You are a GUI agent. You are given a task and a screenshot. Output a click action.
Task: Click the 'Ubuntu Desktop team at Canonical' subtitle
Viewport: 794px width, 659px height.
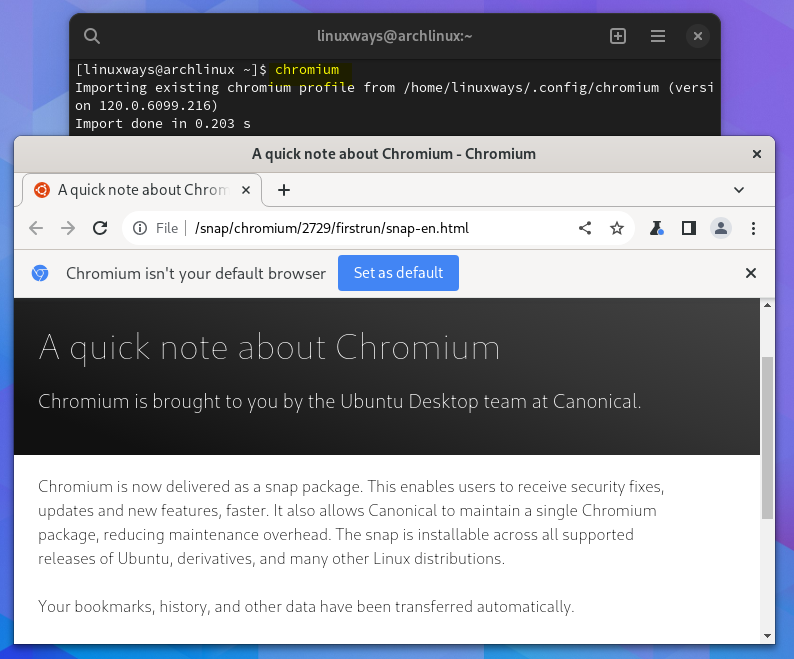point(339,402)
